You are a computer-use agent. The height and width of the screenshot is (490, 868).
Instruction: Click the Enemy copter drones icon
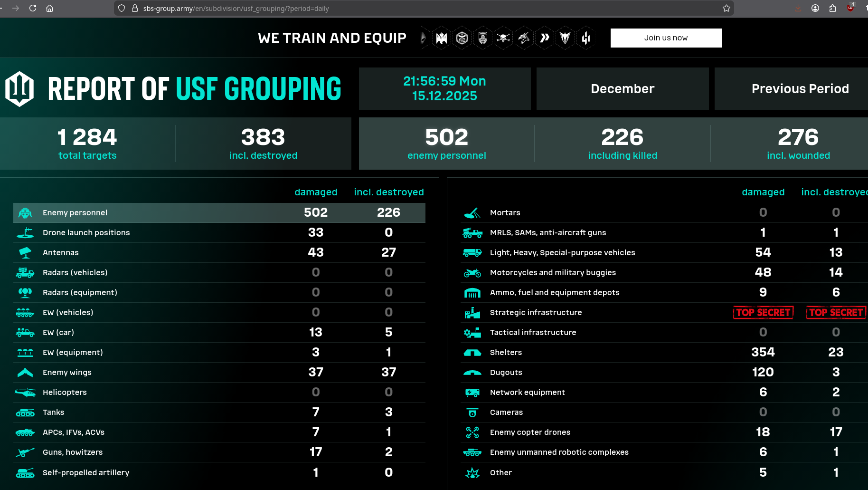coord(472,432)
